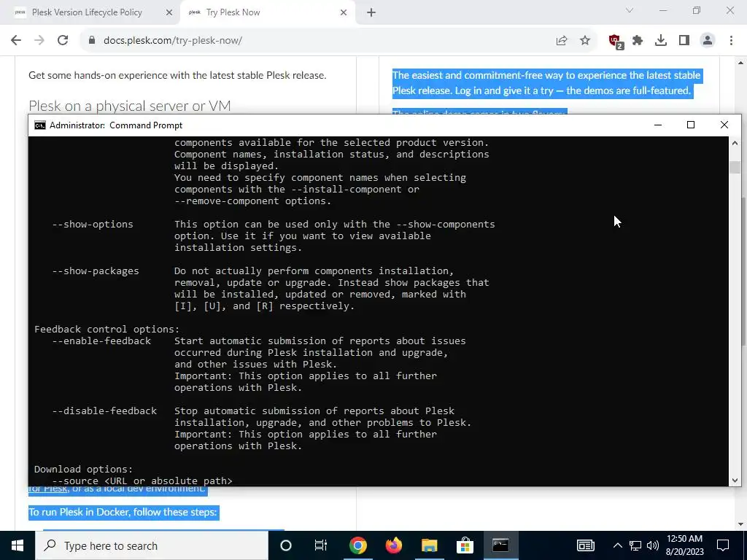This screenshot has height=560, width=747.
Task: Open a new browser tab
Action: pos(371,13)
